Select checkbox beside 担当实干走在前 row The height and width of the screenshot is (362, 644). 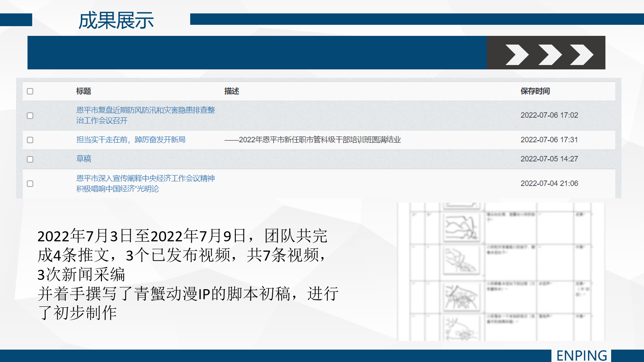click(x=30, y=140)
